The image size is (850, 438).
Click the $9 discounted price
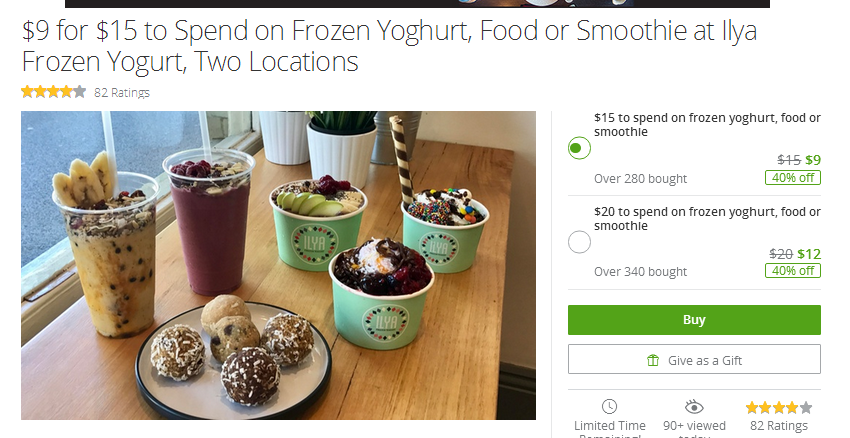(813, 160)
